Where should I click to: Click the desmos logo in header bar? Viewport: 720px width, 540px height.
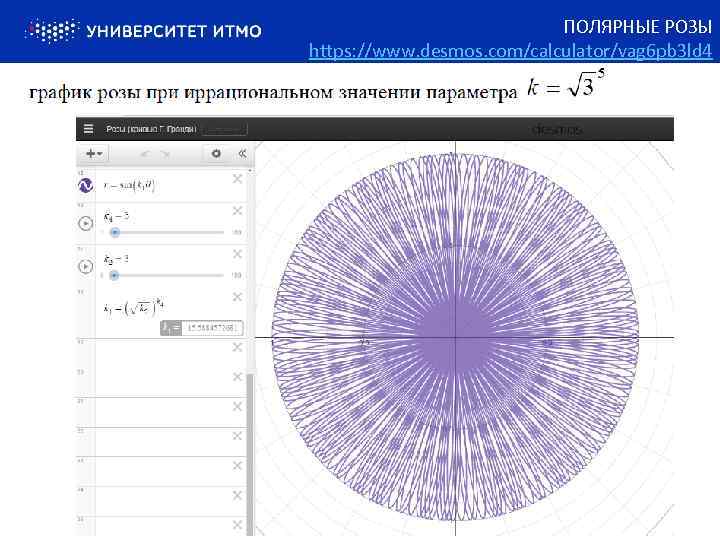[x=557, y=129]
